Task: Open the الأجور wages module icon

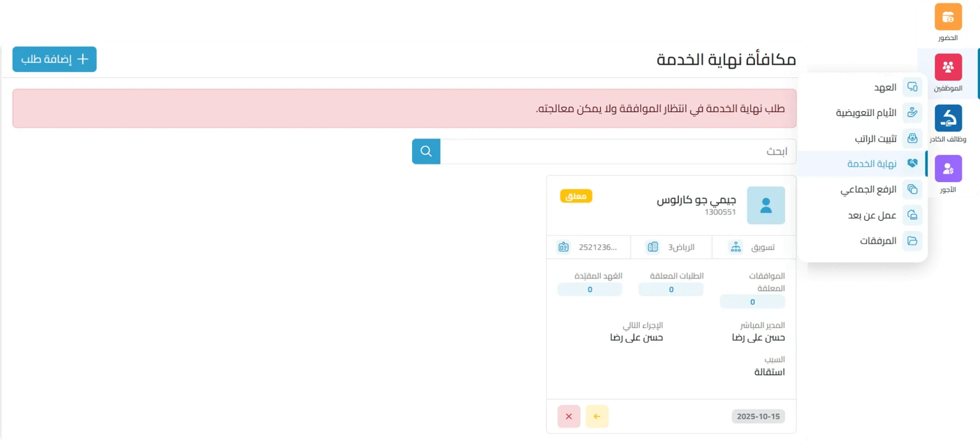Action: coord(948,168)
